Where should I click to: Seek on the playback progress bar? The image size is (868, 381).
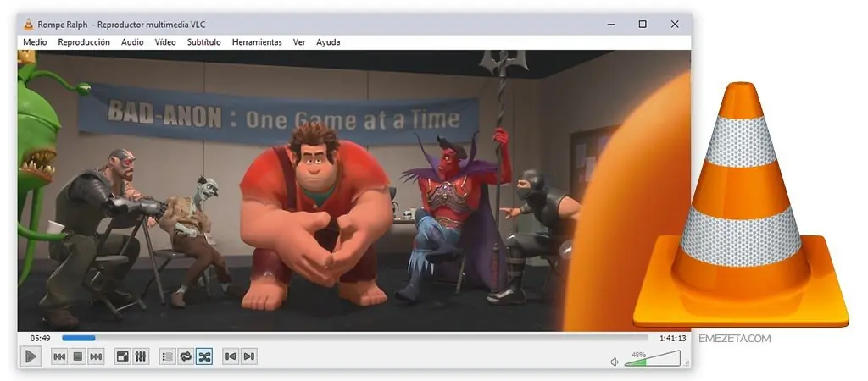tap(354, 338)
